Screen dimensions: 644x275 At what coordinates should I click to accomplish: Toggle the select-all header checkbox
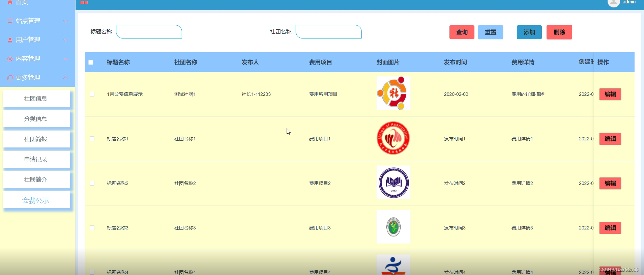(x=91, y=62)
